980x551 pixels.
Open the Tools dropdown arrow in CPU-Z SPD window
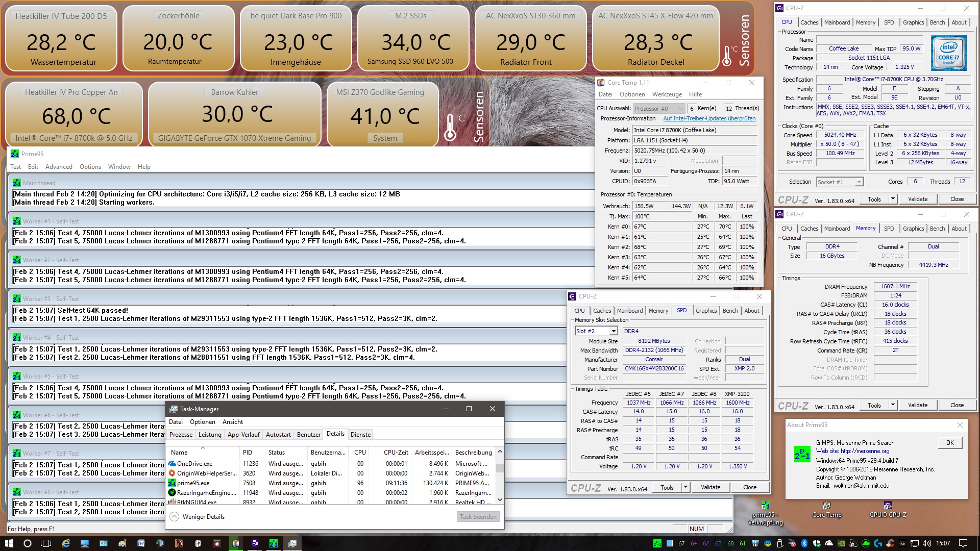pyautogui.click(x=685, y=488)
